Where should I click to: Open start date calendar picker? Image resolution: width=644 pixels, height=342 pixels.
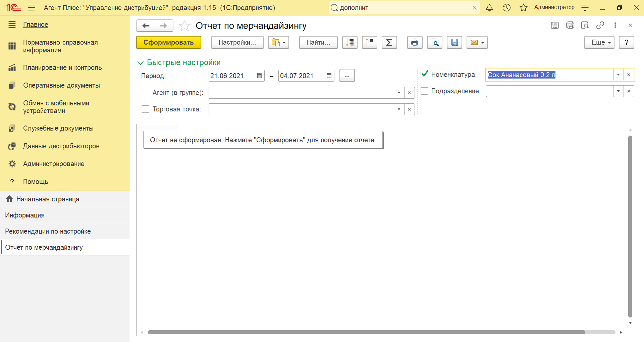[259, 76]
